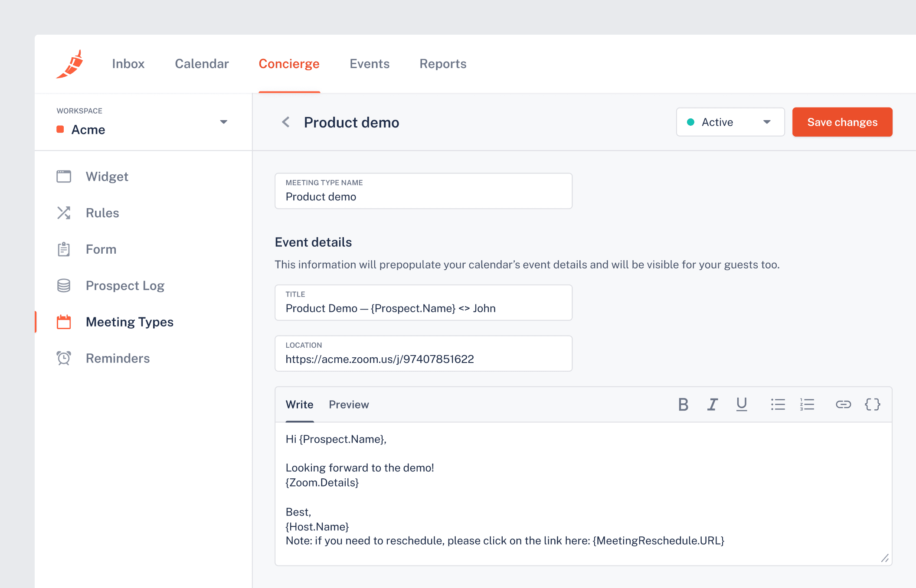Viewport: 916px width, 588px height.
Task: Open the Calendar top navigation tab
Action: [202, 64]
